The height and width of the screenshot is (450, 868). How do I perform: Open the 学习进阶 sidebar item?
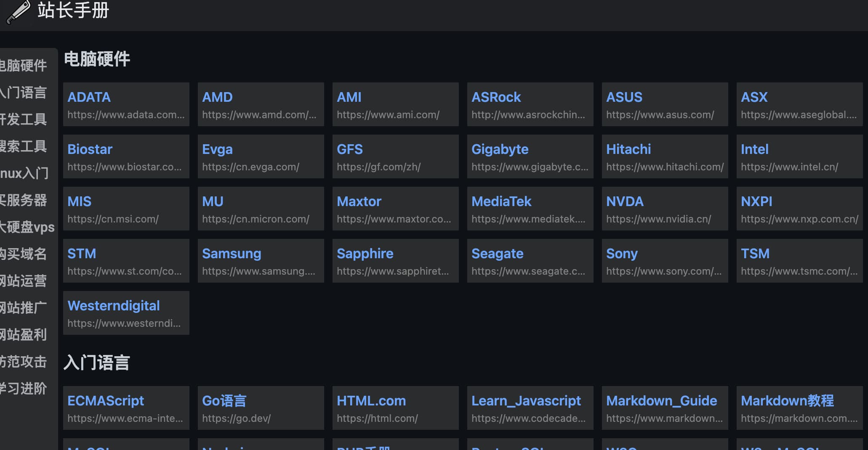[24, 389]
